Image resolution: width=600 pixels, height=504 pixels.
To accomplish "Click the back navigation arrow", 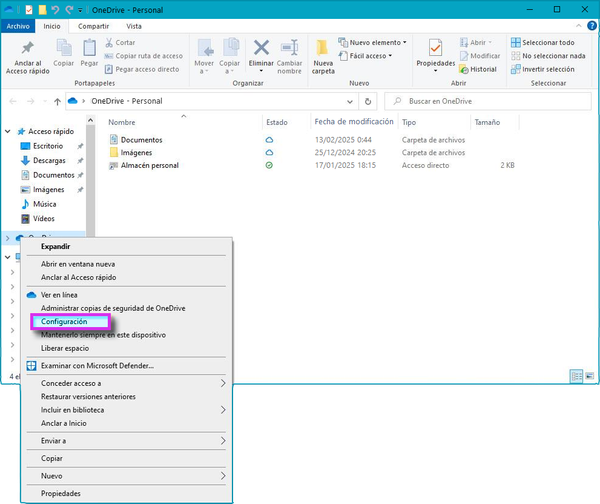I will coord(13,101).
